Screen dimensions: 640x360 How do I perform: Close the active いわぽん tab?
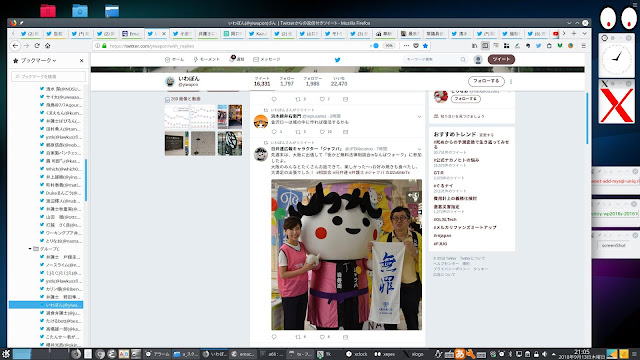(x=164, y=34)
